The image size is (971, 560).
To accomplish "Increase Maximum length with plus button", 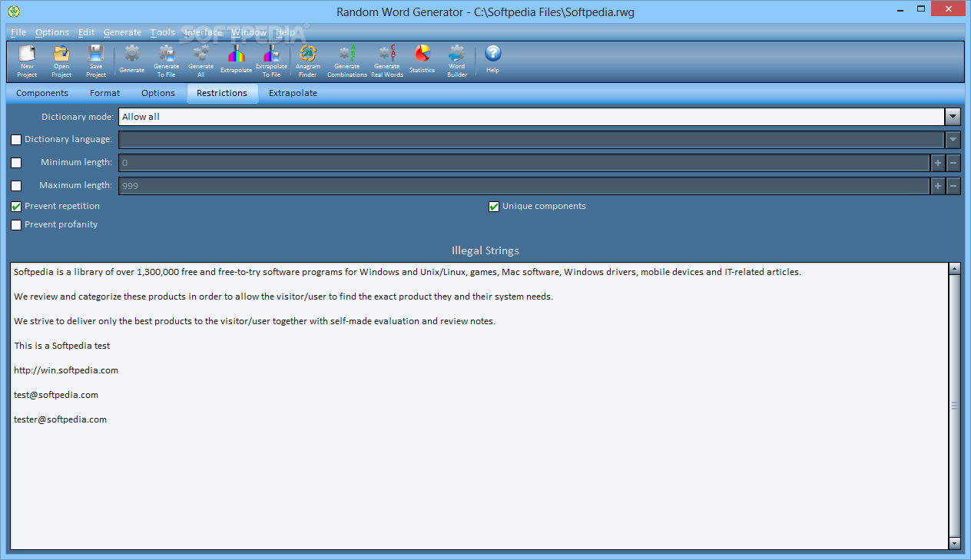I will tap(937, 186).
